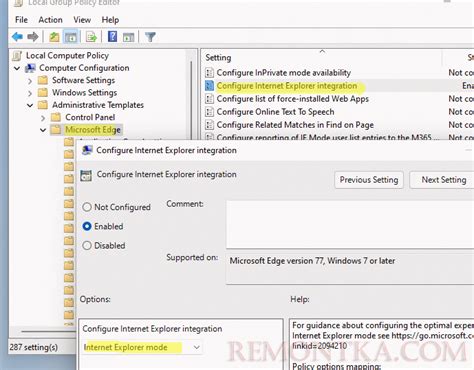Click the Microsoft Edge folder icon
This screenshot has height=370, width=474.
(x=56, y=130)
